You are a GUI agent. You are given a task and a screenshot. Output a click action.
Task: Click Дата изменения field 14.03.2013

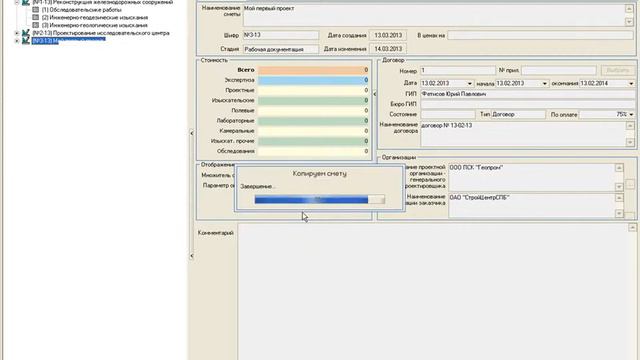[388, 49]
